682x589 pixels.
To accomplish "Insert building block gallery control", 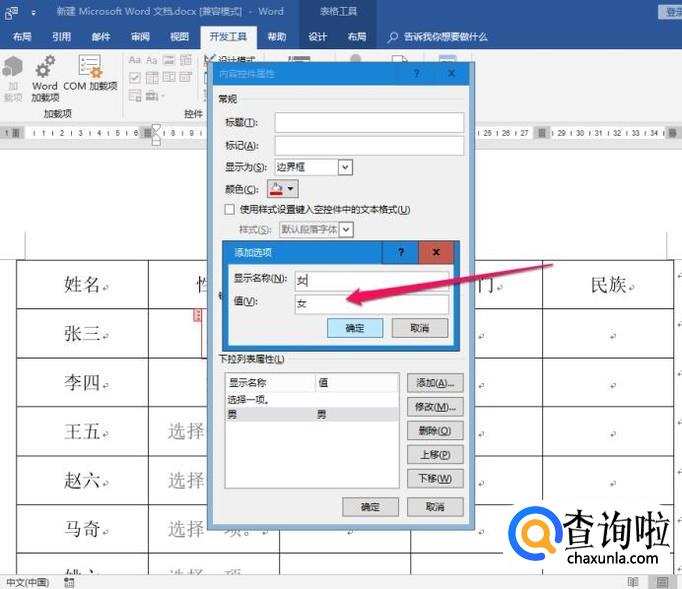I will (x=186, y=60).
